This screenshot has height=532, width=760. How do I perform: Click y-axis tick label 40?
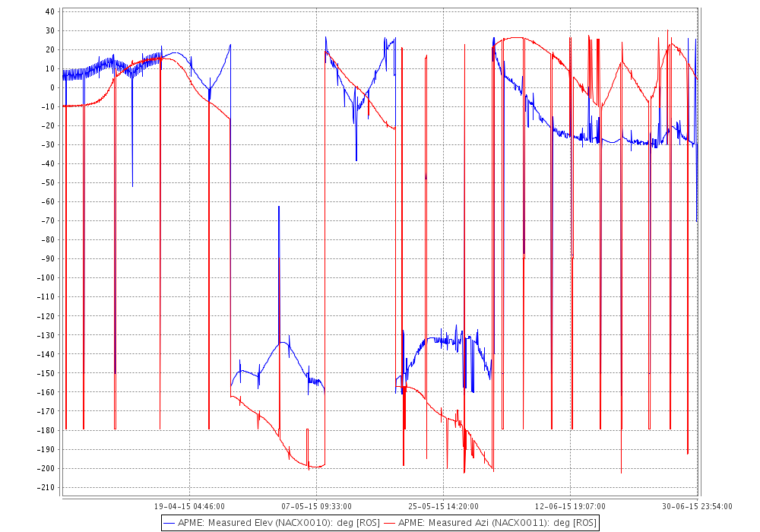[x=50, y=11]
